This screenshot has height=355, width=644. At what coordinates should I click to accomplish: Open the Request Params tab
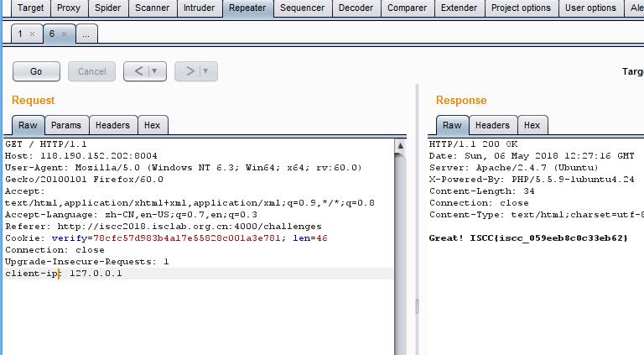click(x=66, y=125)
